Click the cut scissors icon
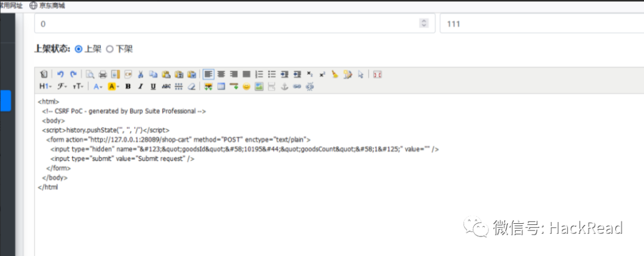This screenshot has width=644, height=256. pyautogui.click(x=141, y=75)
